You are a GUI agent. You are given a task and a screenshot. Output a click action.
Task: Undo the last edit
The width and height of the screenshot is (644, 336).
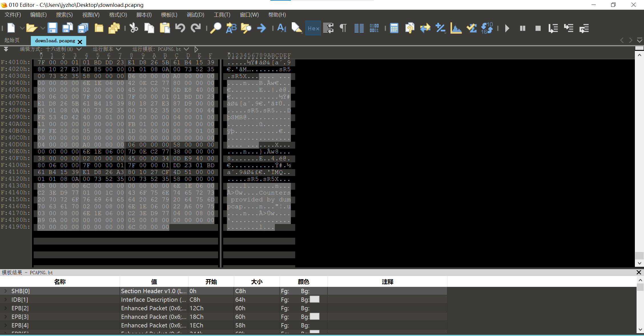click(x=180, y=28)
